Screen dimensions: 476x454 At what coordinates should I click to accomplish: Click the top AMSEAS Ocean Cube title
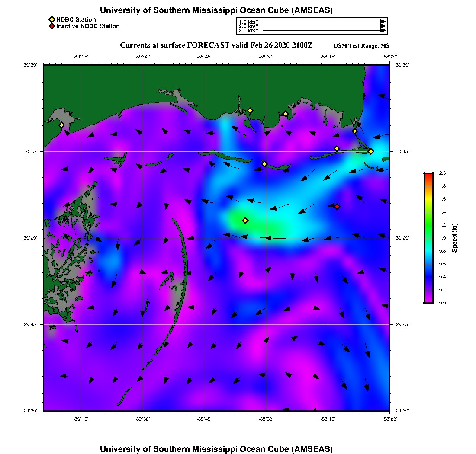click(x=216, y=10)
